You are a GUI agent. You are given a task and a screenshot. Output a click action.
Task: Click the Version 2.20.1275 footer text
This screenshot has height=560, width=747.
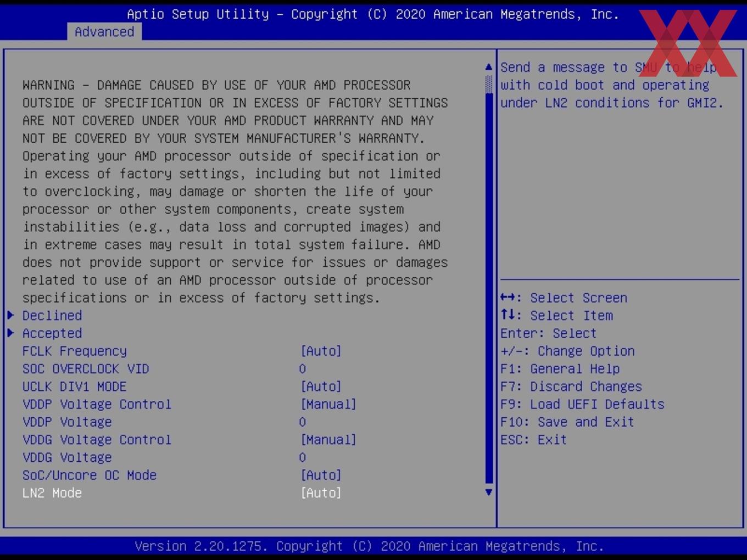click(x=369, y=546)
